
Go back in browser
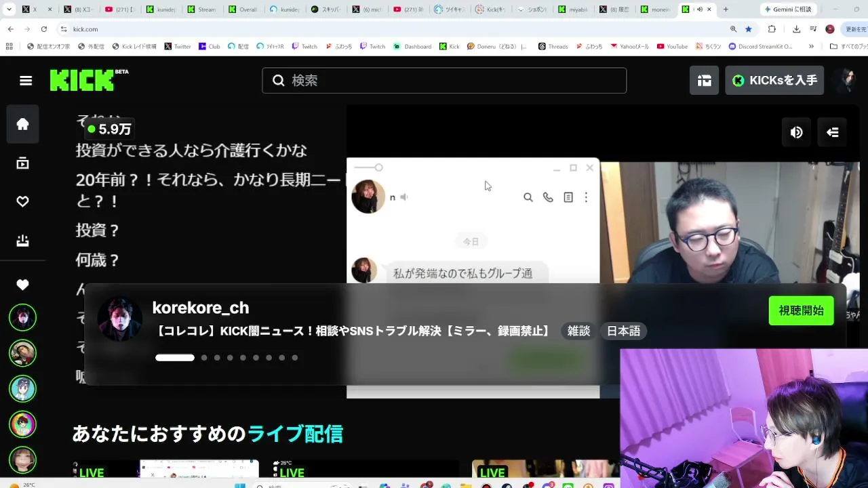(x=12, y=29)
